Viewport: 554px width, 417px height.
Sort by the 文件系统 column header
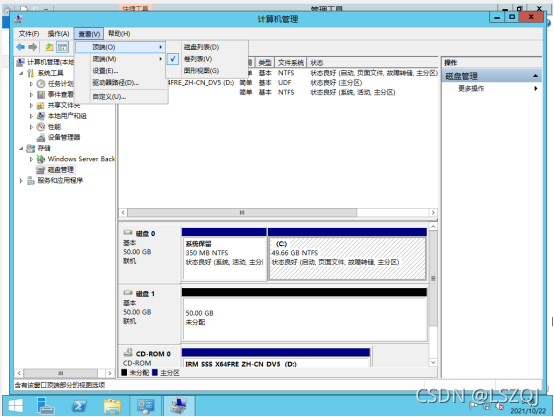290,63
